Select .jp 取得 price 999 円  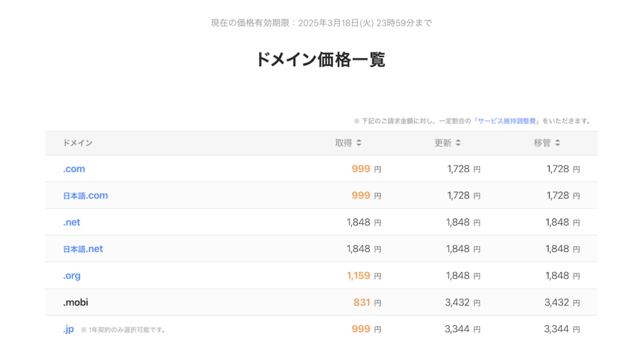(367, 329)
